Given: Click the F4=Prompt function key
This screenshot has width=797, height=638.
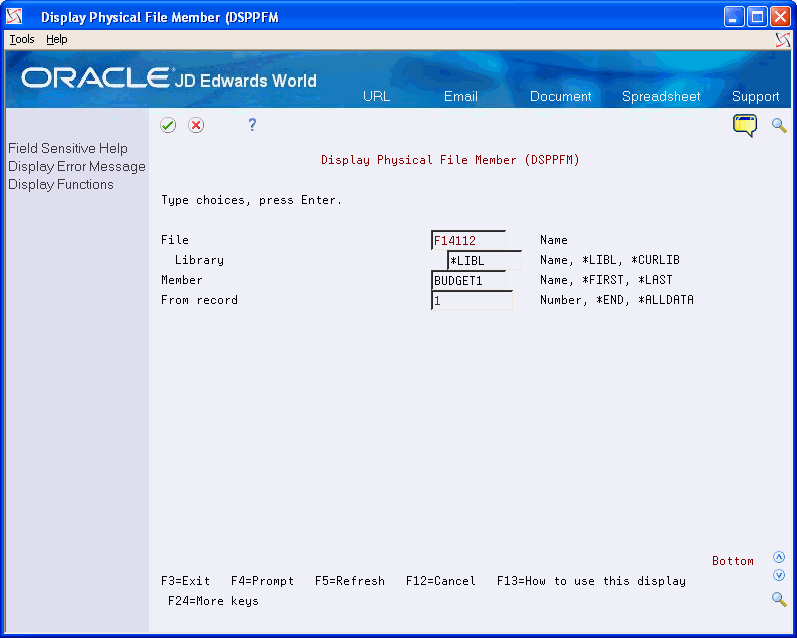Looking at the screenshot, I should (x=262, y=581).
